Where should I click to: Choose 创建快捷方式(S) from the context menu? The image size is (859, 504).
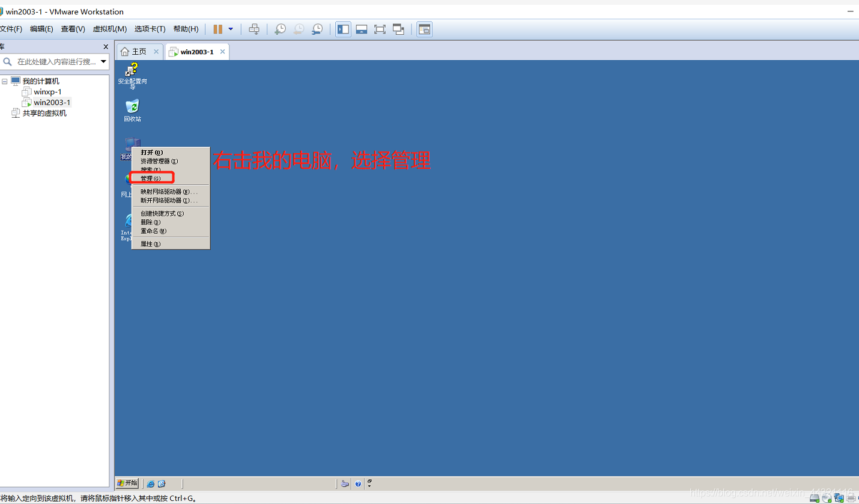[x=171, y=213]
